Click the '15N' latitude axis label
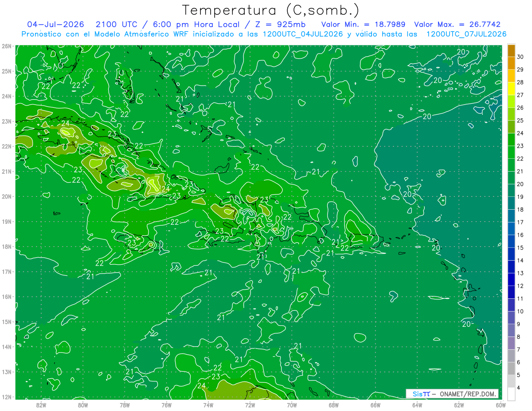Viewport: 532px width, 411px height. tap(7, 321)
